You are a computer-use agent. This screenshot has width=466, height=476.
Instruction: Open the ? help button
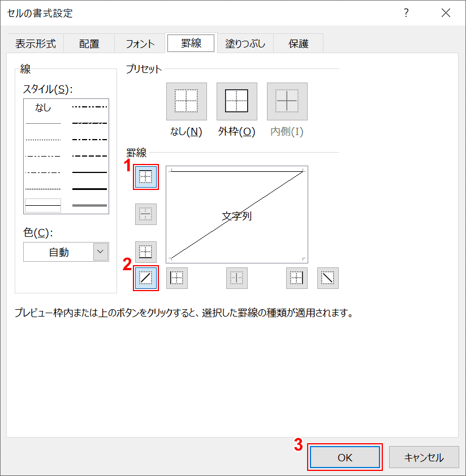(x=406, y=13)
